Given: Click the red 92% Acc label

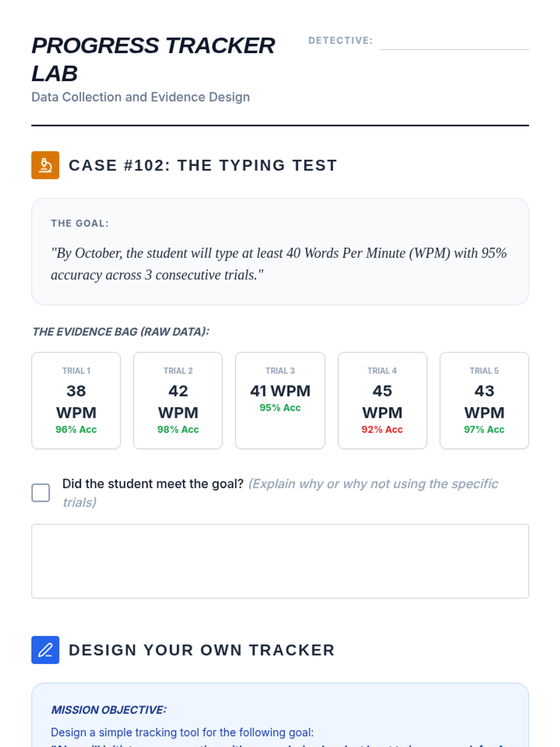Looking at the screenshot, I should 382,430.
